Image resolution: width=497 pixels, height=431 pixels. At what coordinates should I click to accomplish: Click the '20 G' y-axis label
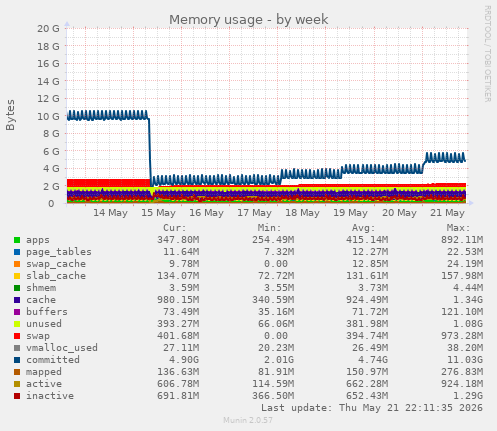click(x=48, y=29)
